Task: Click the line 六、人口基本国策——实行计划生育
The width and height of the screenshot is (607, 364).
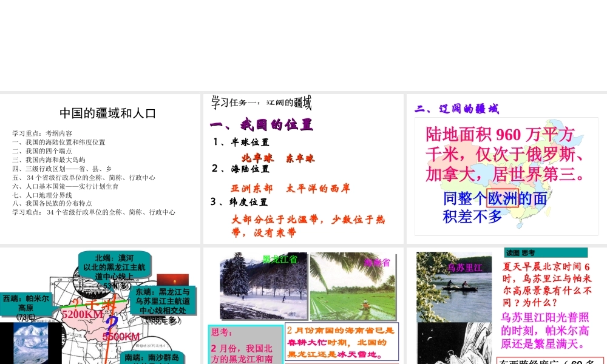Action: point(66,186)
